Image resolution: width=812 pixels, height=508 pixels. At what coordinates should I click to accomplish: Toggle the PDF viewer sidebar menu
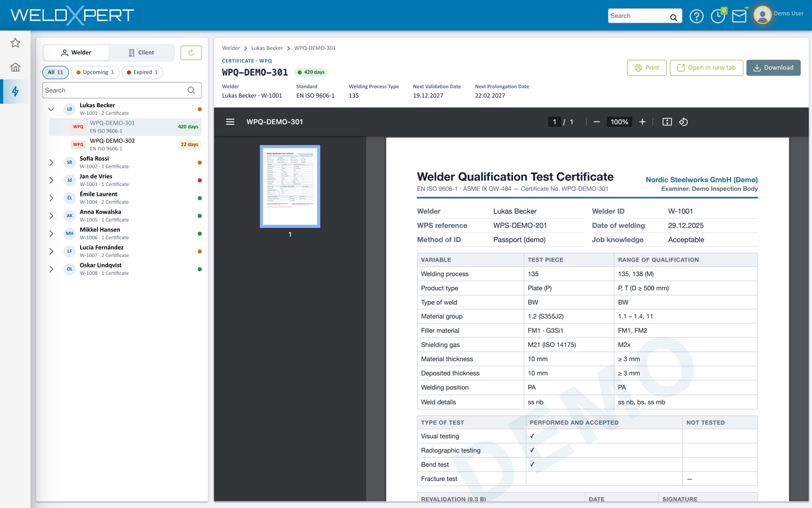tap(230, 122)
